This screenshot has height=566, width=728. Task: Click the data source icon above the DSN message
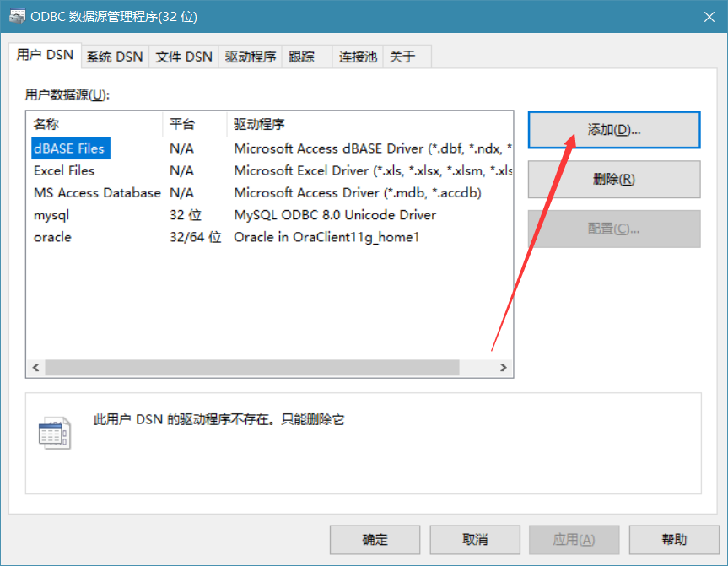pos(54,431)
